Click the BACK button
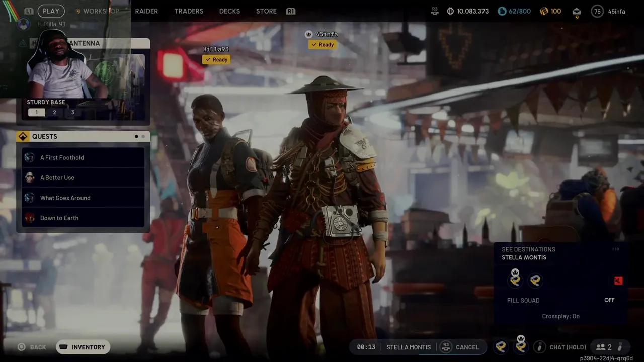Screen dimensions: 644x362 point(38,347)
